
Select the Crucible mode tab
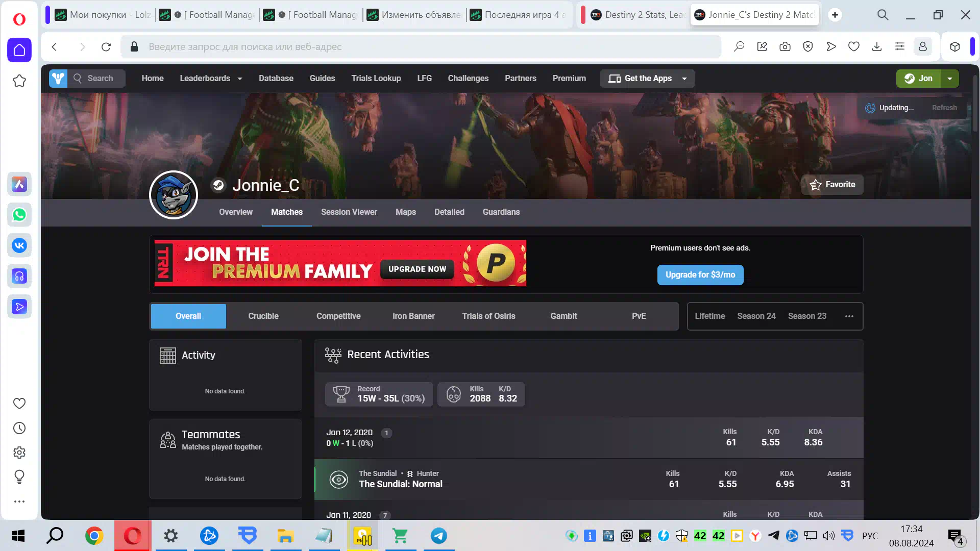click(x=263, y=316)
